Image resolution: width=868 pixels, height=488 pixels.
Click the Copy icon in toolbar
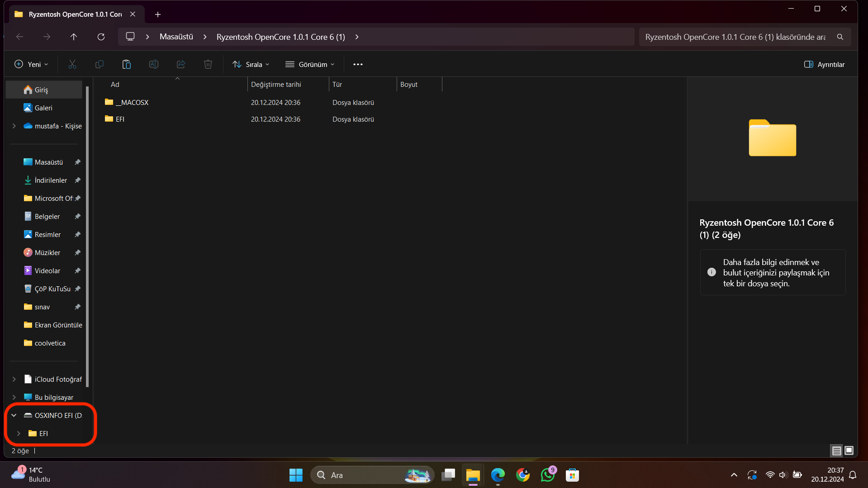coord(100,64)
